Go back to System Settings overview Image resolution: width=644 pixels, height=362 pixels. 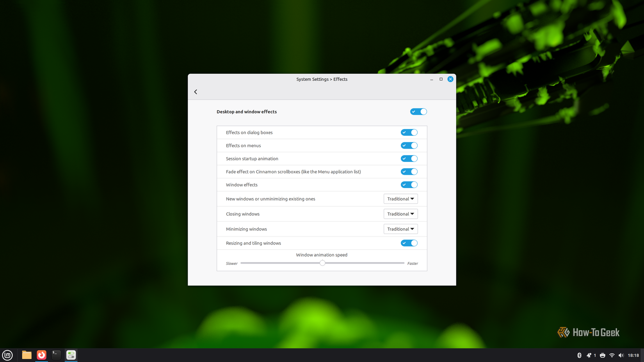click(196, 92)
